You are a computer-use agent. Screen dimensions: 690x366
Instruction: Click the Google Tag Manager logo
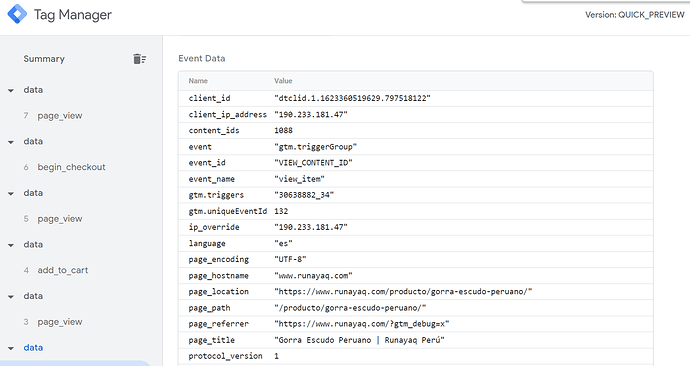pyautogui.click(x=17, y=14)
